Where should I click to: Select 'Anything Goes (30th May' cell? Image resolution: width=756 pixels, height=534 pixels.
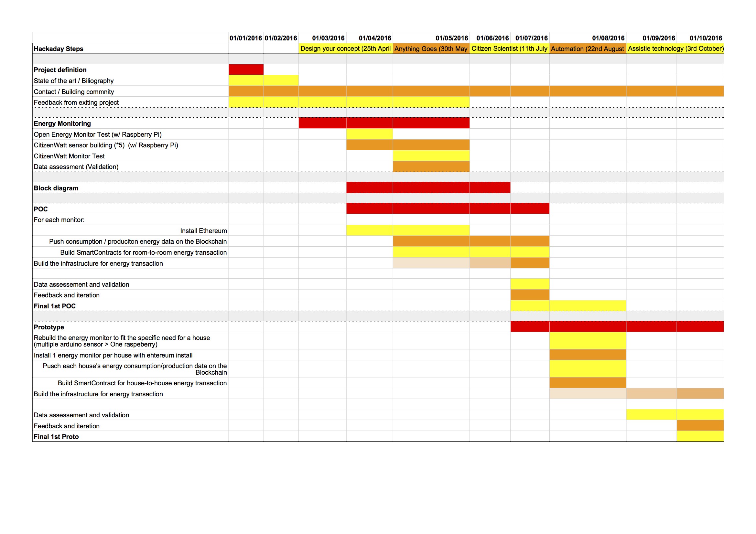click(431, 48)
